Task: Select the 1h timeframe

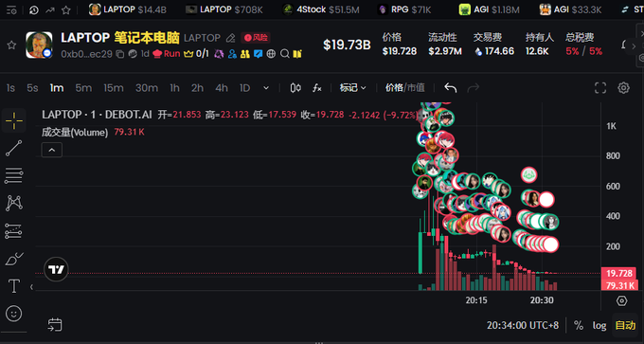Action: (x=174, y=88)
